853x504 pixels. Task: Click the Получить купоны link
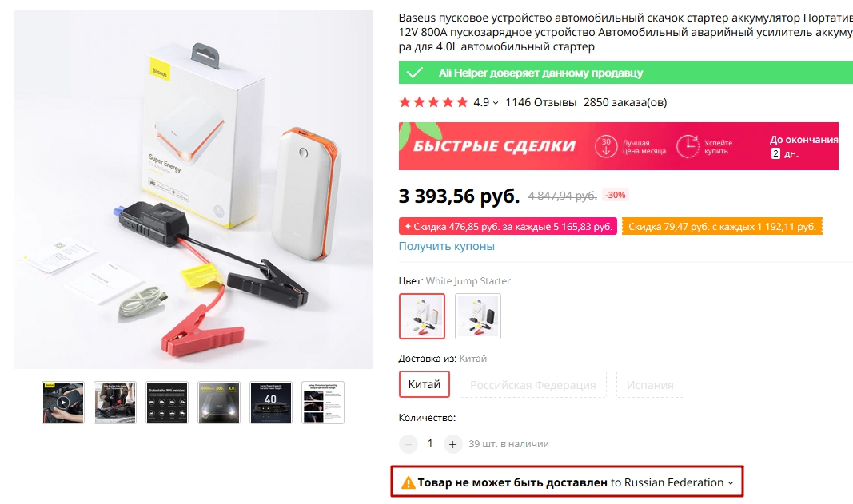point(446,246)
